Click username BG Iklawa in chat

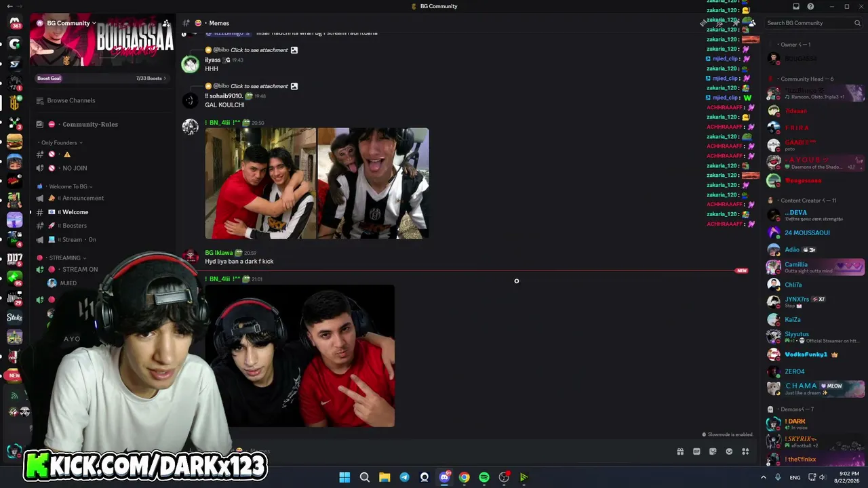(218, 253)
